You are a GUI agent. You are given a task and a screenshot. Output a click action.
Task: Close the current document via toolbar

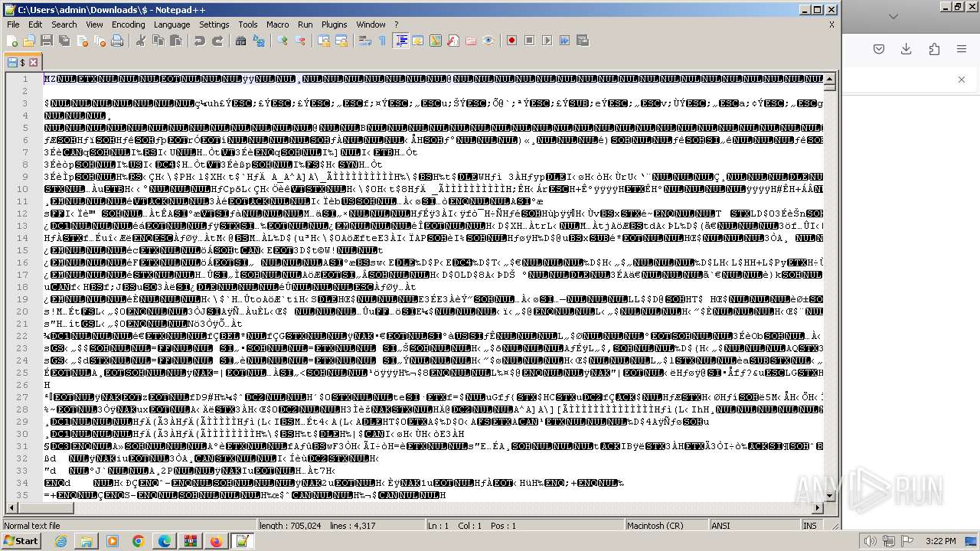[x=82, y=41]
